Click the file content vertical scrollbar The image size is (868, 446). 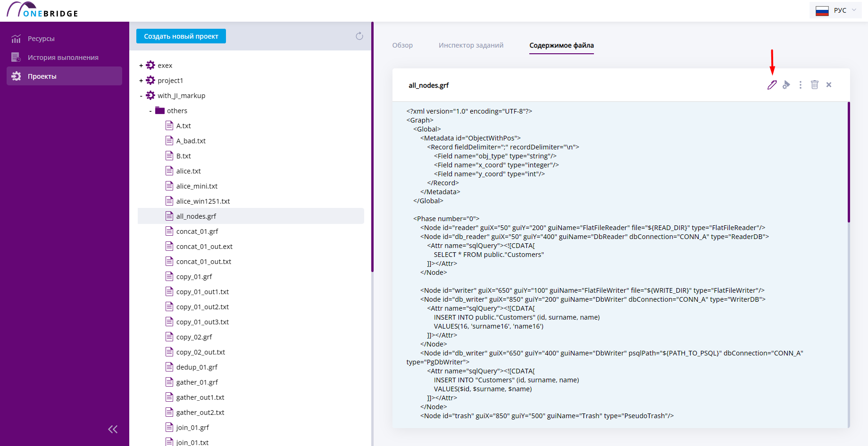click(849, 162)
